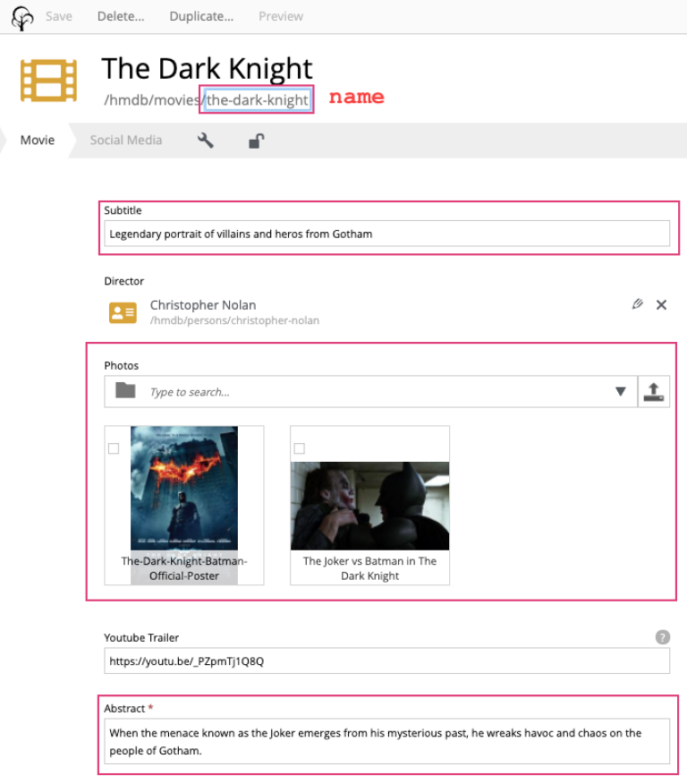The width and height of the screenshot is (687, 784).
Task: Click the Enonic tree logo icon
Action: pyautogui.click(x=22, y=18)
